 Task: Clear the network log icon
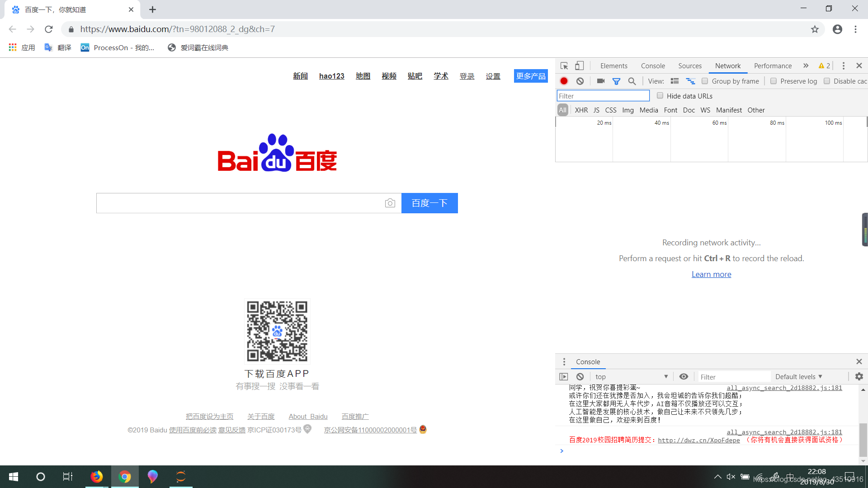point(580,81)
